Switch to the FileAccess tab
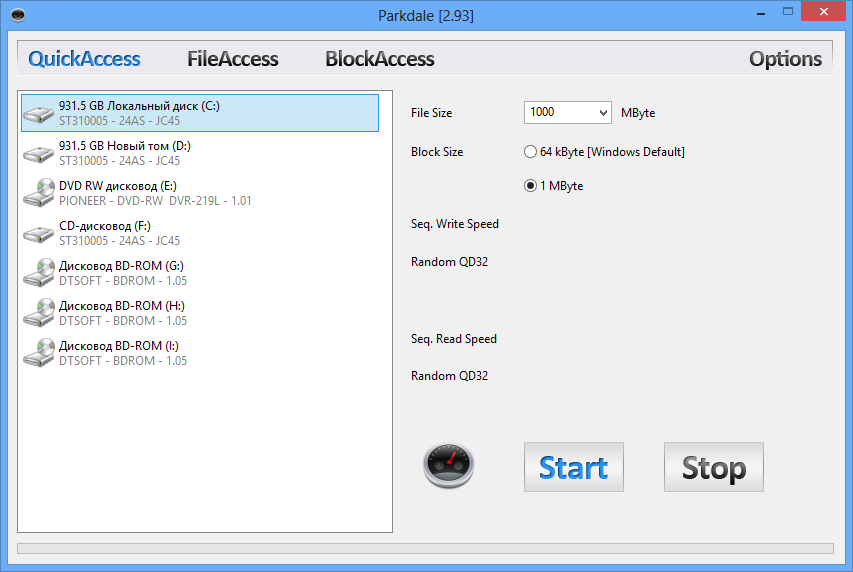853x572 pixels. [x=233, y=59]
